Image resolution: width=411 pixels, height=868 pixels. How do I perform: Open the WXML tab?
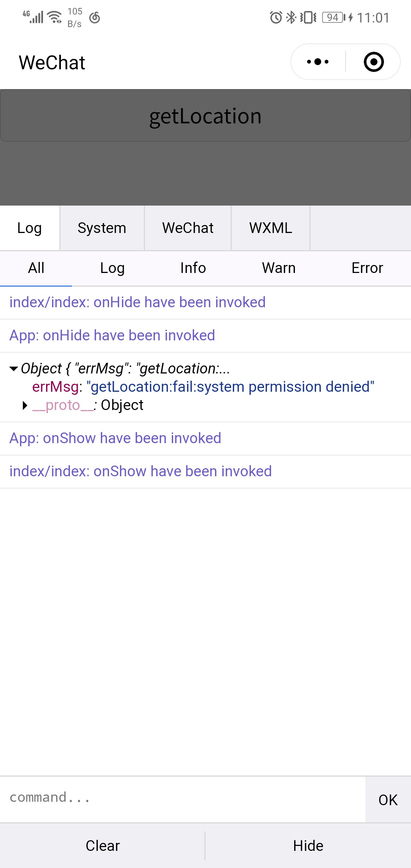click(271, 228)
